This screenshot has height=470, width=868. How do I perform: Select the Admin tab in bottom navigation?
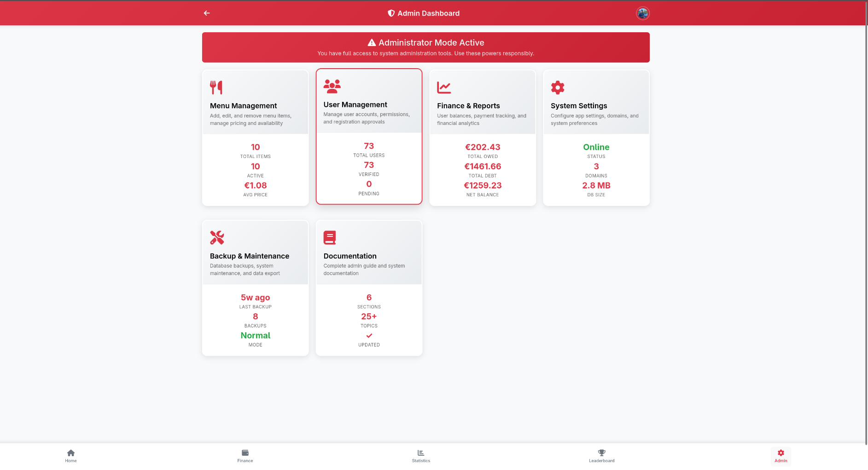pyautogui.click(x=781, y=456)
